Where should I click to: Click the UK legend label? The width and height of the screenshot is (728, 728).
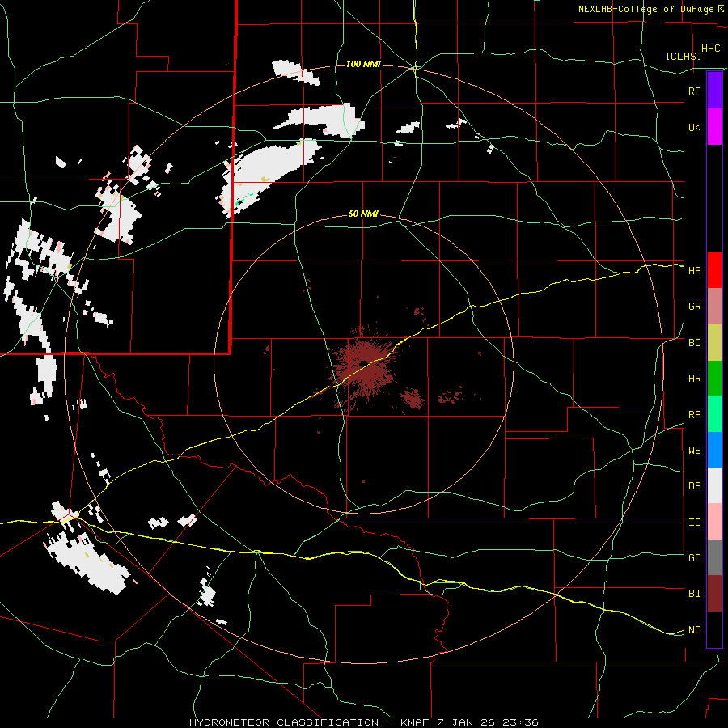pos(694,127)
